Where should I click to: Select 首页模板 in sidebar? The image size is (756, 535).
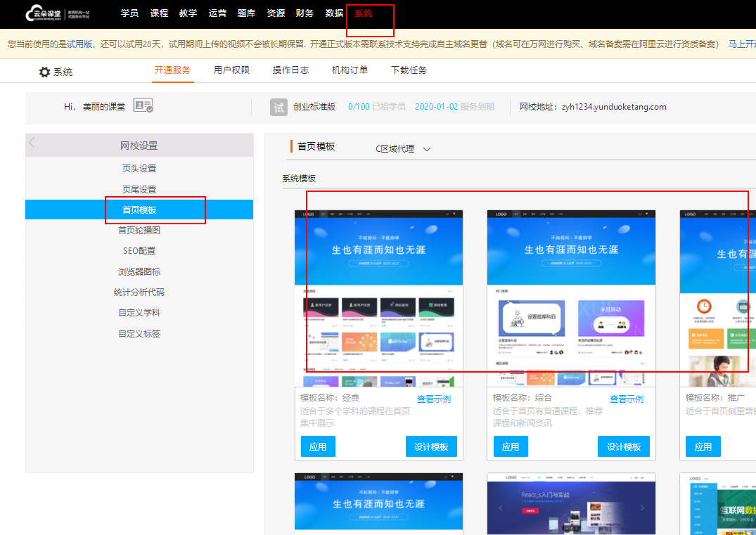[139, 210]
